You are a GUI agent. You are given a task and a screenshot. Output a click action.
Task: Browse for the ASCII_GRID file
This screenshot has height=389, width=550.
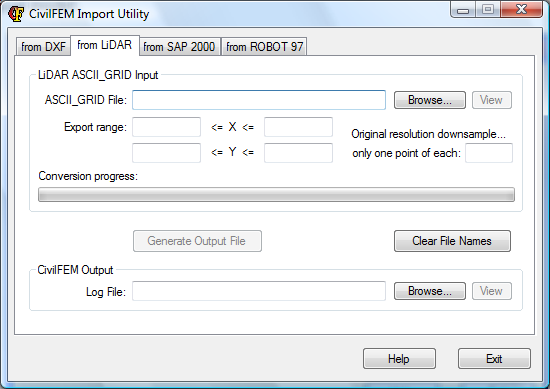tap(430, 100)
